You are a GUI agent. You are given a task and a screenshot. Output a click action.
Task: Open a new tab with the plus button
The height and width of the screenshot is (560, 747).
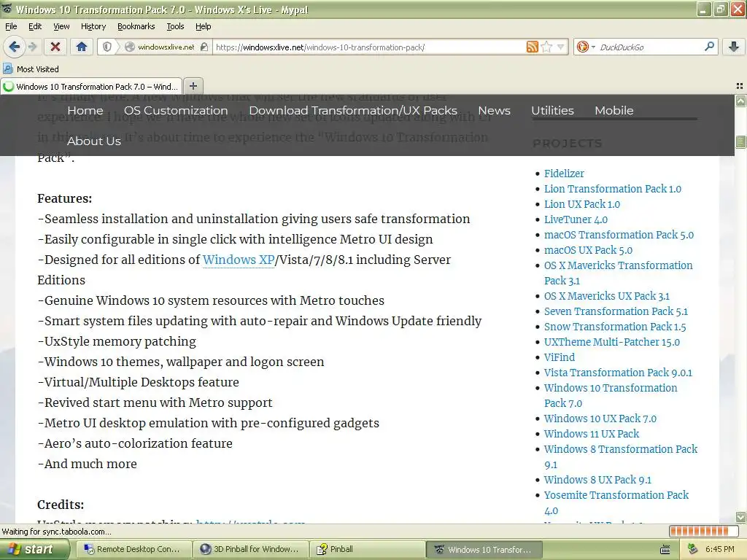193,86
